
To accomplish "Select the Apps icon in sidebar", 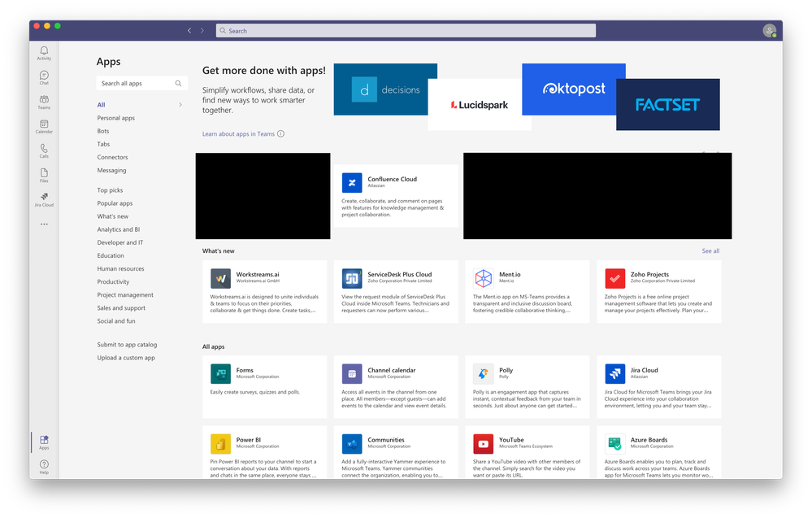I will pyautogui.click(x=44, y=442).
